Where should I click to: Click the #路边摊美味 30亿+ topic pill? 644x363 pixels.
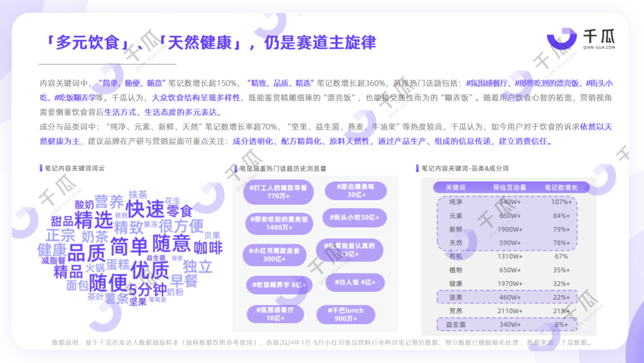click(x=355, y=190)
